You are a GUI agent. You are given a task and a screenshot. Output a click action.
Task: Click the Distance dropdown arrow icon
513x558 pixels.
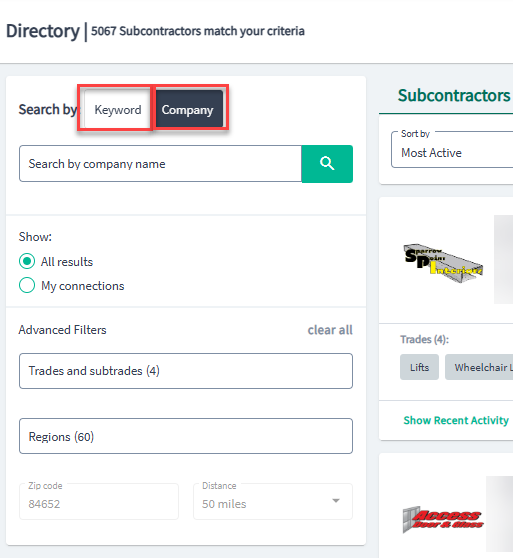coord(335,501)
